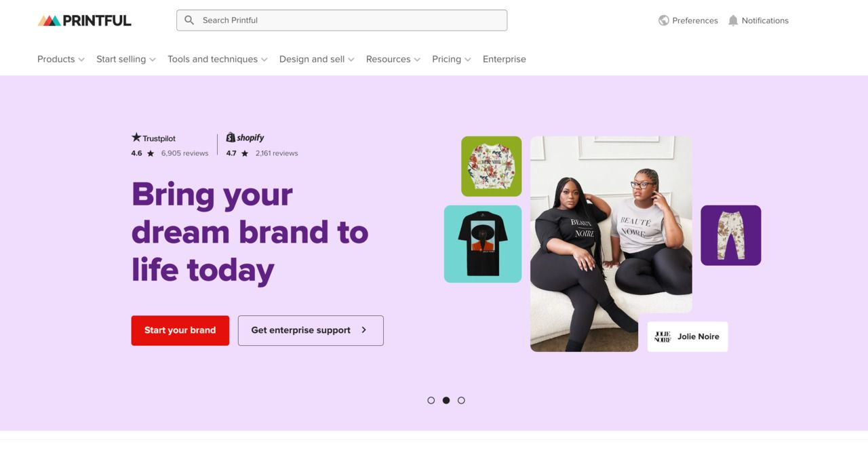Select the second carousel dot
The width and height of the screenshot is (868, 455).
[446, 400]
